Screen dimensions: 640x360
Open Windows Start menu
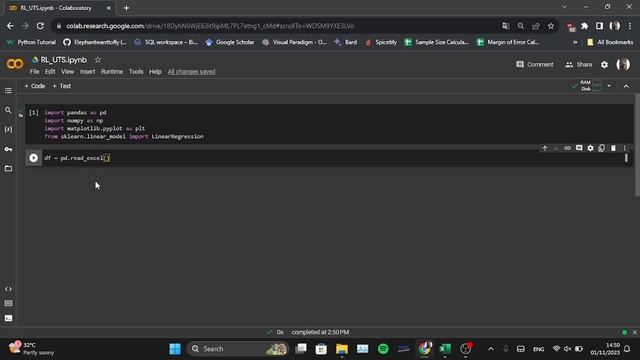175,349
